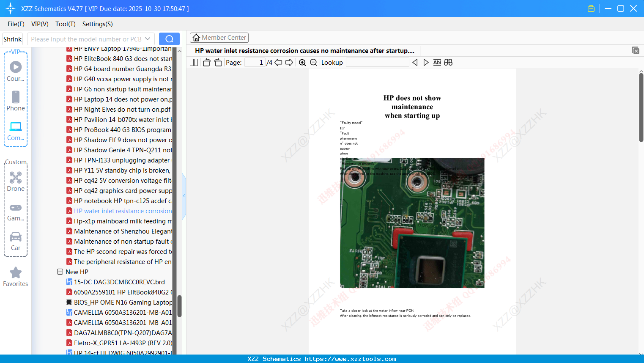Close the document tab panel icon
This screenshot has height=363, width=644.
pyautogui.click(x=636, y=50)
